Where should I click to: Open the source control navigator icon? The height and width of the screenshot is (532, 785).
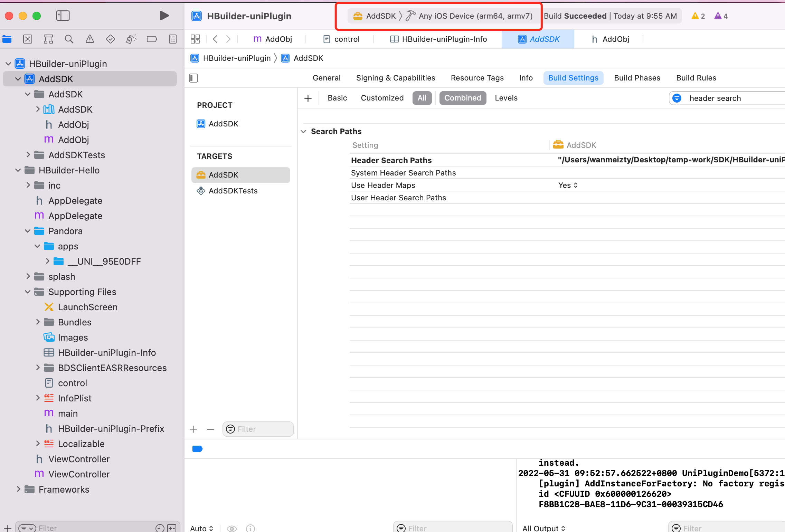[28, 39]
